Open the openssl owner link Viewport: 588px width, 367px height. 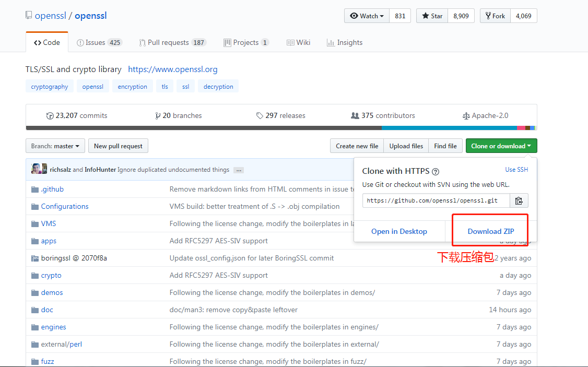coord(50,16)
